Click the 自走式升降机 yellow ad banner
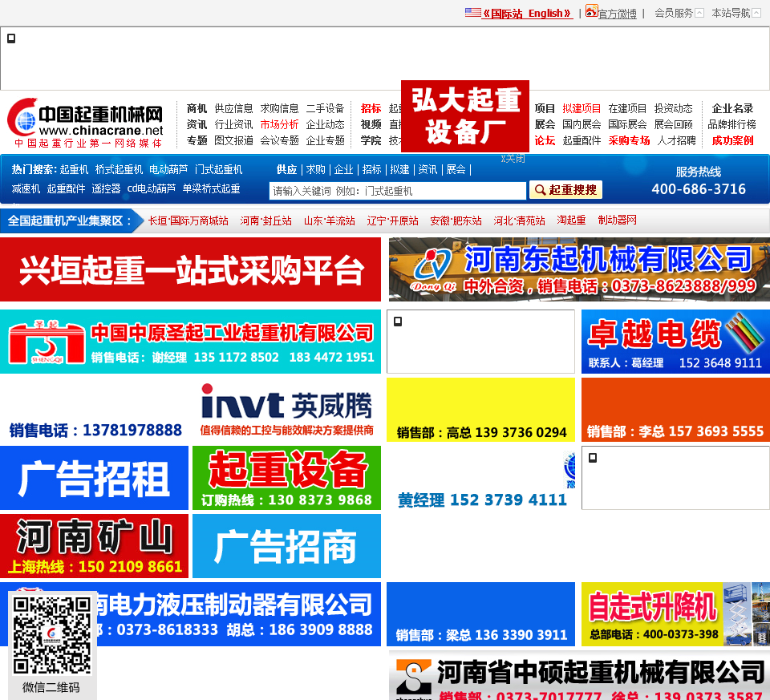This screenshot has width=770, height=700. pyautogui.click(x=675, y=614)
